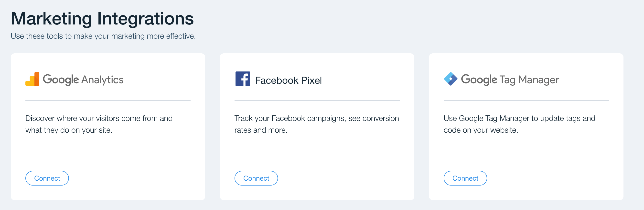Click the divider line under Facebook Pixel
Image resolution: width=644 pixels, height=210 pixels.
pyautogui.click(x=317, y=101)
